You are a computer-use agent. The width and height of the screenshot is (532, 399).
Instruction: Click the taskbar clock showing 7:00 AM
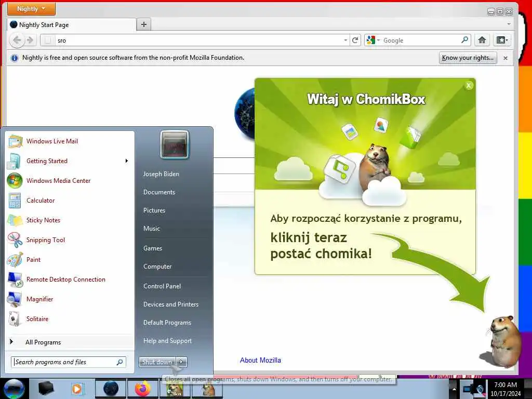(x=506, y=389)
